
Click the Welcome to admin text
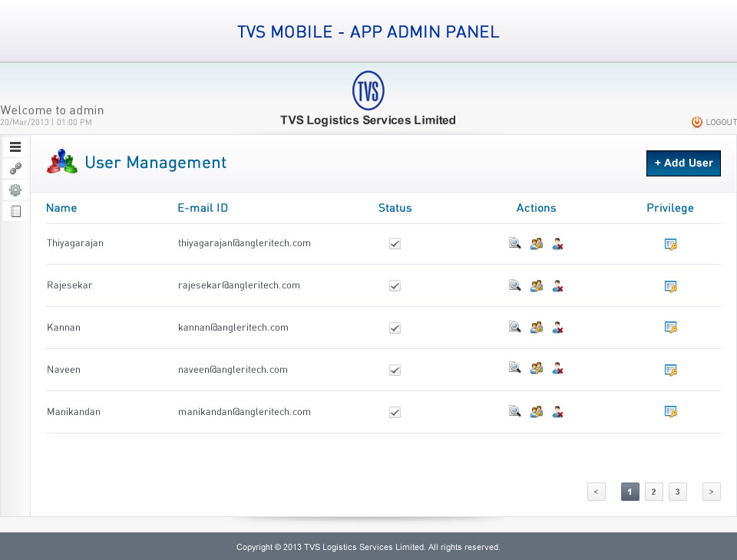click(x=52, y=110)
